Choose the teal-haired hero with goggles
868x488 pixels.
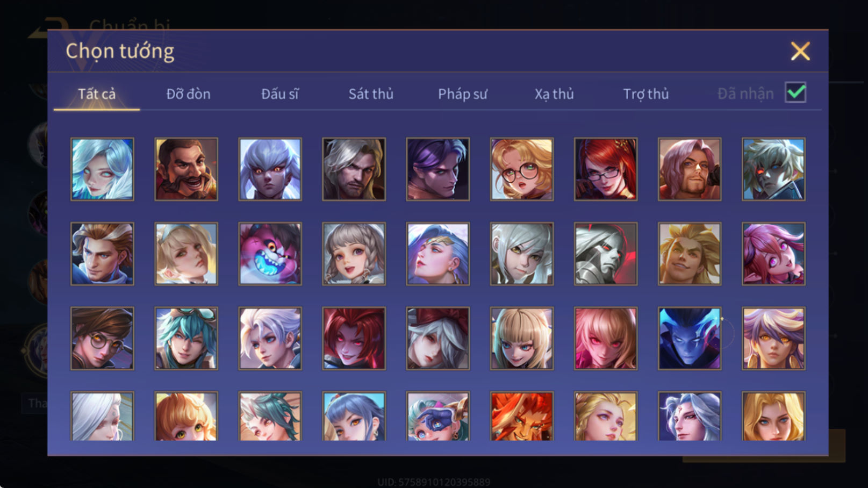coord(186,339)
